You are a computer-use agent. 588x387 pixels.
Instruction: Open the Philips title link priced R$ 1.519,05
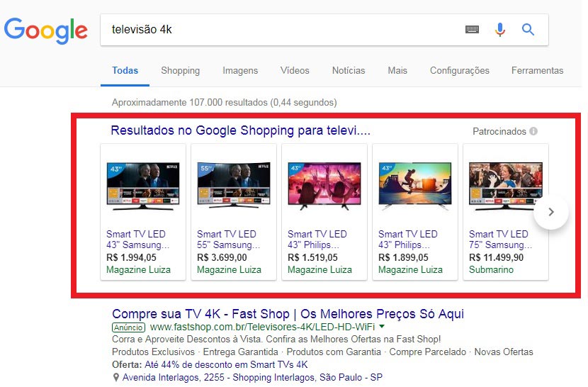click(x=317, y=240)
